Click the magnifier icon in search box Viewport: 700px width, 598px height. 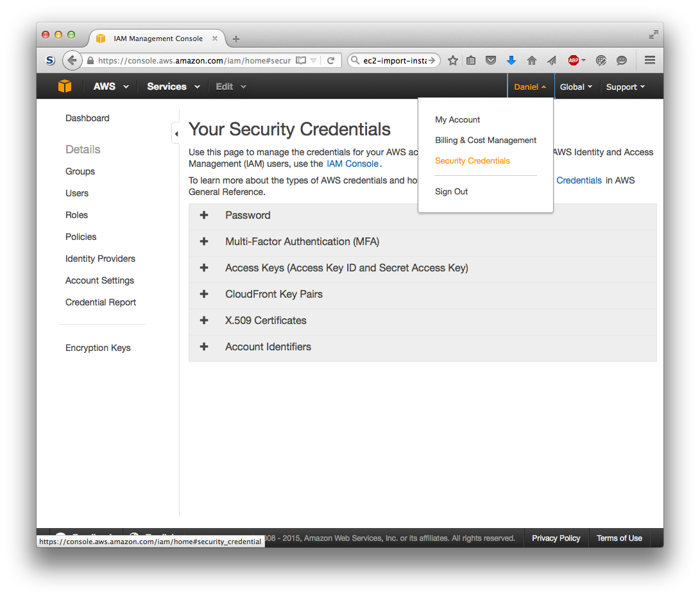(355, 60)
